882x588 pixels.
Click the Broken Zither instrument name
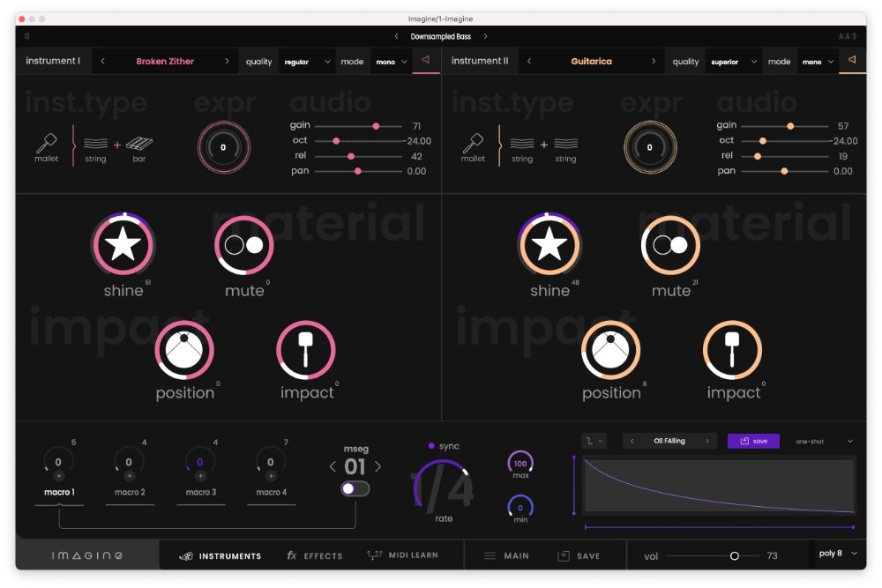coord(165,62)
